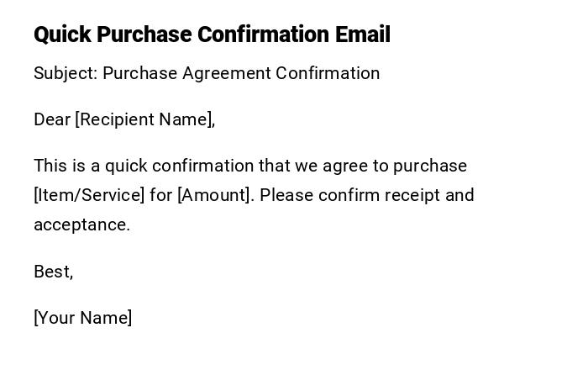Click the word "This" starting the body
This screenshot has height=370, width=588.
tap(50, 166)
